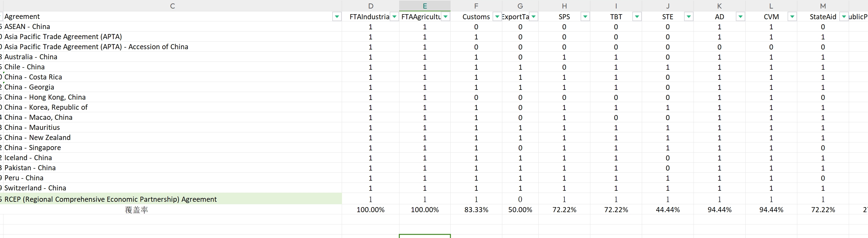Select the "Agreement" header cell text
868x238 pixels.
[x=22, y=16]
